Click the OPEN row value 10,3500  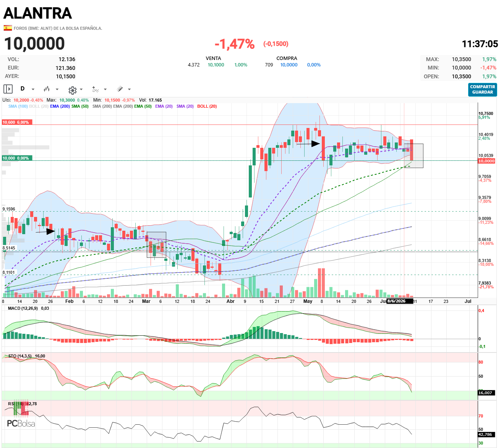[x=462, y=76]
